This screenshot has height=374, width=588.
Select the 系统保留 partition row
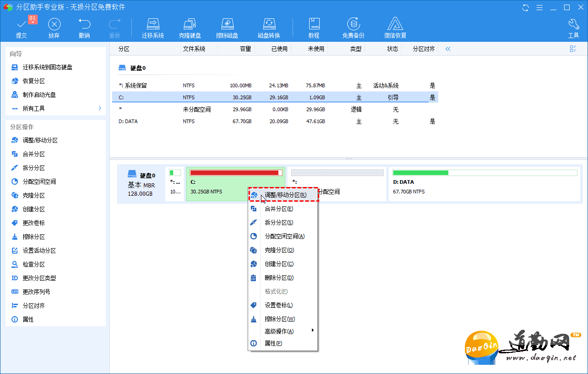pos(275,85)
